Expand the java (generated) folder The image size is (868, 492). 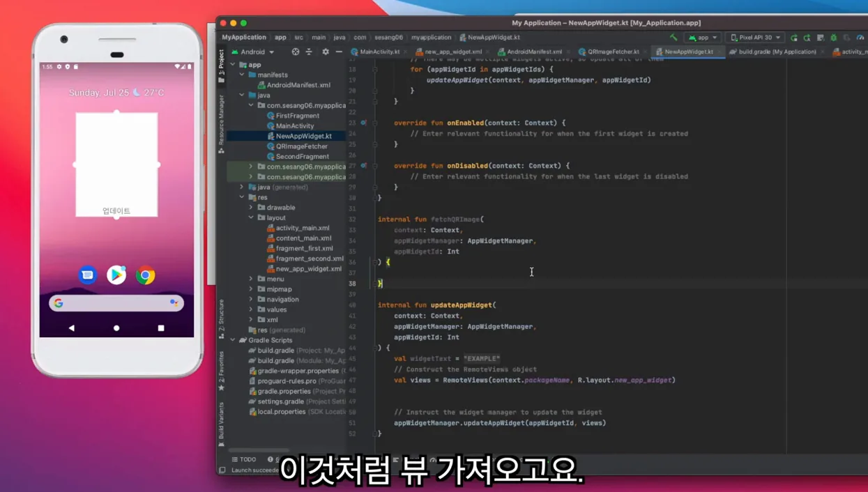242,187
